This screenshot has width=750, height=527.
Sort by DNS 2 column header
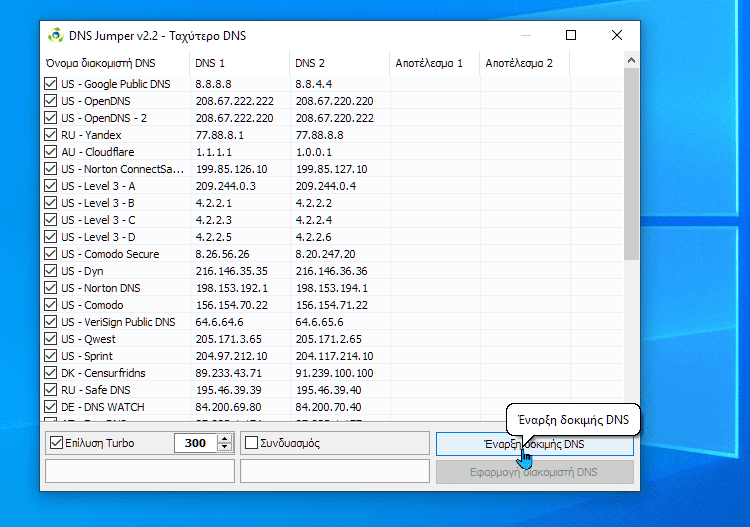[x=339, y=63]
